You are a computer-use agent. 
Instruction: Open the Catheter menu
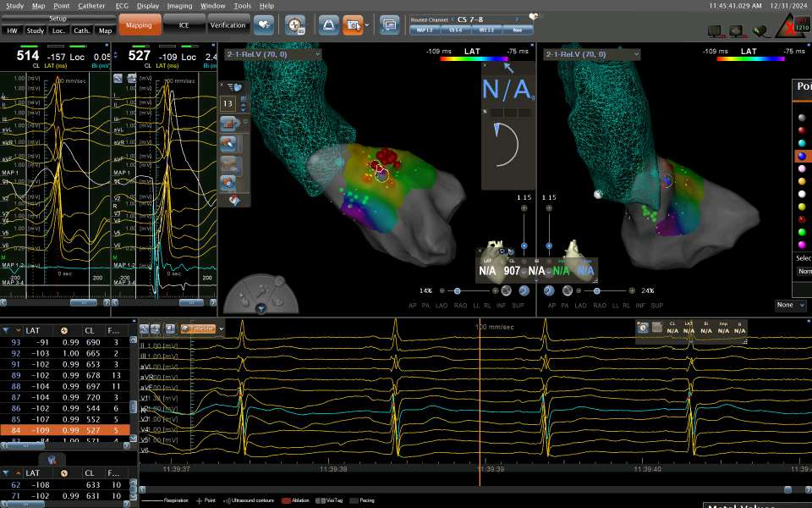pyautogui.click(x=91, y=6)
